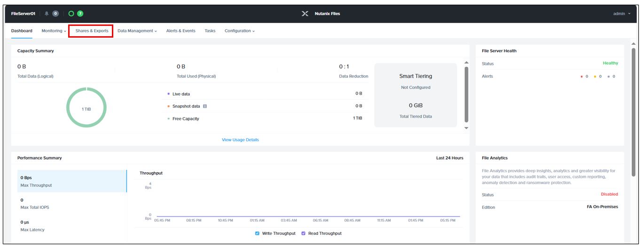Open the Dashboard tab
The height and width of the screenshot is (247, 644).
[22, 31]
